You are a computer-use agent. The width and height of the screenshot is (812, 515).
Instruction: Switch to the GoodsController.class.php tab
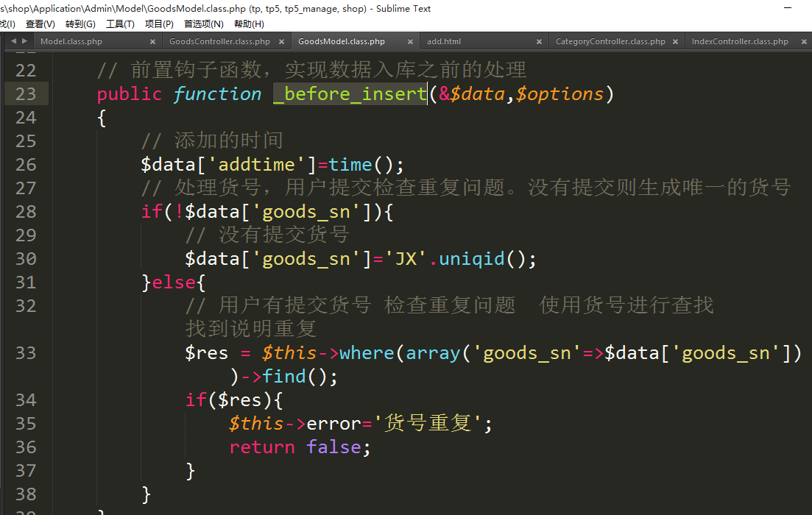[x=219, y=42]
